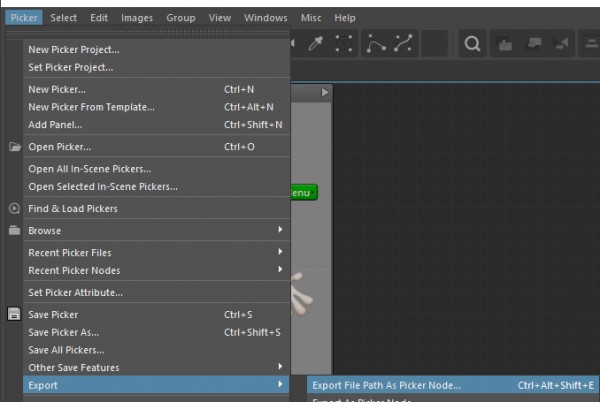Select the four-point selection box tool icon
The image size is (600, 402).
pos(342,44)
